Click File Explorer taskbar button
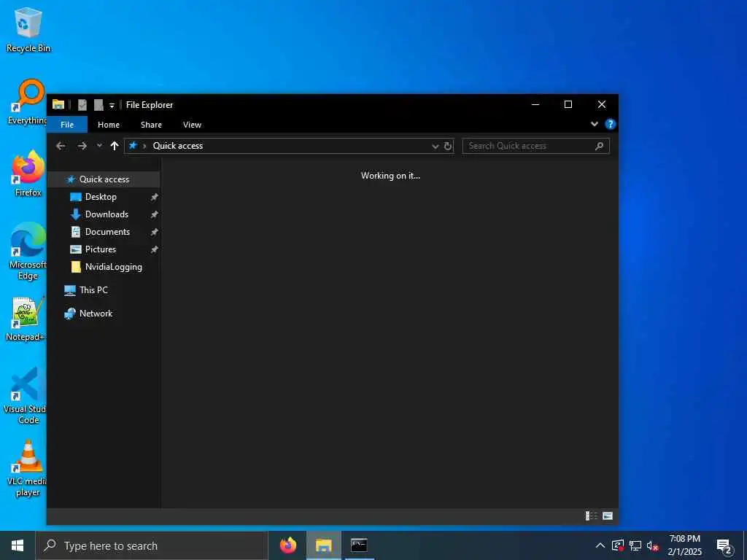The height and width of the screenshot is (560, 747). click(323, 545)
